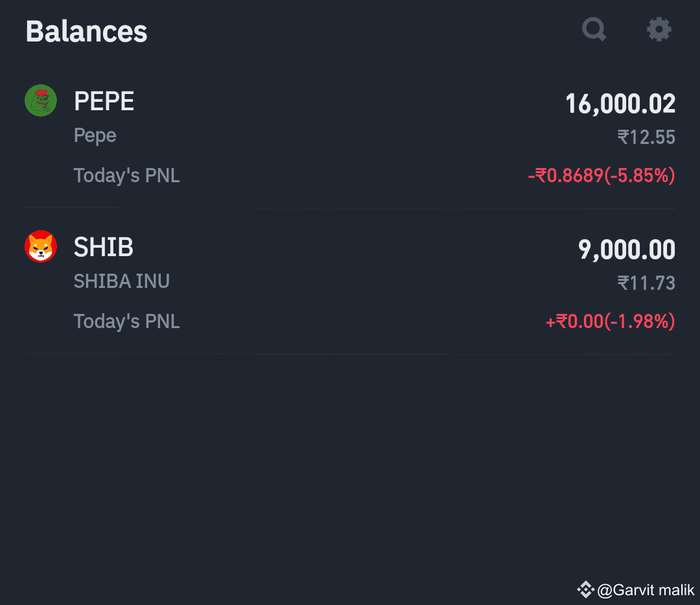This screenshot has height=605, width=700.
Task: Click the Pepe full name subtitle
Action: [x=95, y=136]
